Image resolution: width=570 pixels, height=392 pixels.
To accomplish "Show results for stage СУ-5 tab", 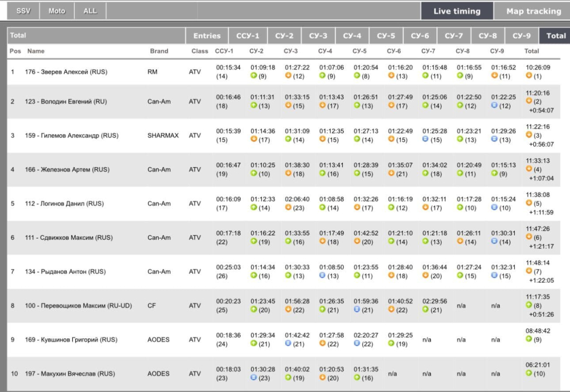I will [386, 36].
